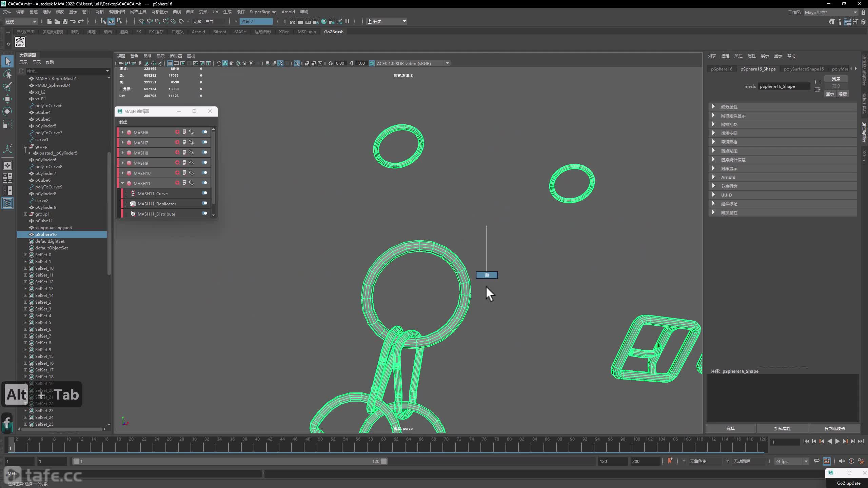Select the Scale tool in toolbox
This screenshot has width=868, height=488.
pyautogui.click(x=7, y=124)
